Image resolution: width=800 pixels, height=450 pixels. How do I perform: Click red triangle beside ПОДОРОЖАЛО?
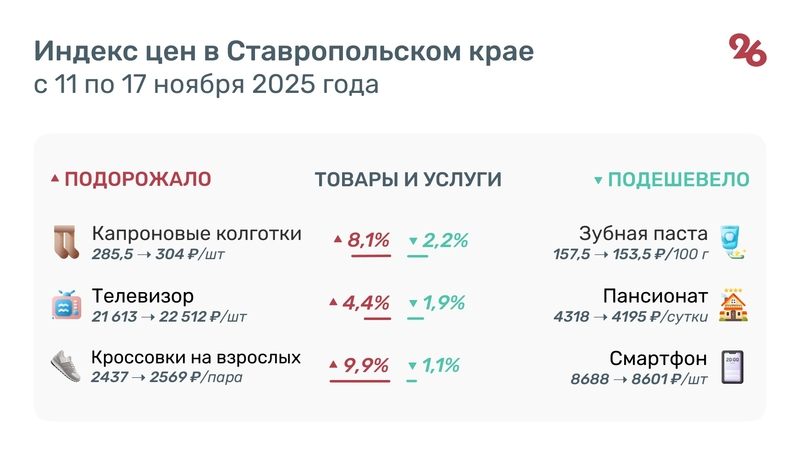(55, 180)
